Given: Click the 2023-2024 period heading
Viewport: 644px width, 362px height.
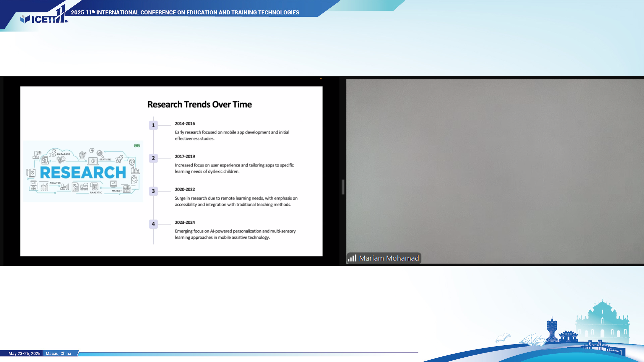Looking at the screenshot, I should click(x=185, y=222).
